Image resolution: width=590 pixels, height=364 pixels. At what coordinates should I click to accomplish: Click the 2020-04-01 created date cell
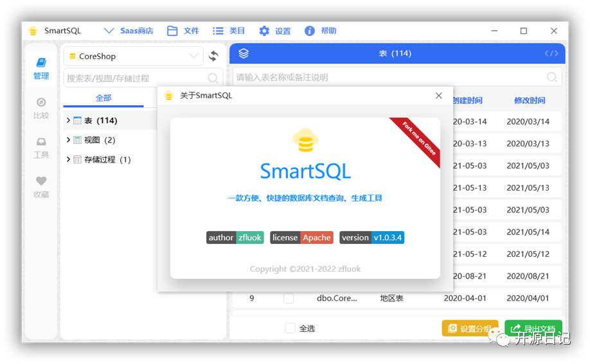pos(465,298)
